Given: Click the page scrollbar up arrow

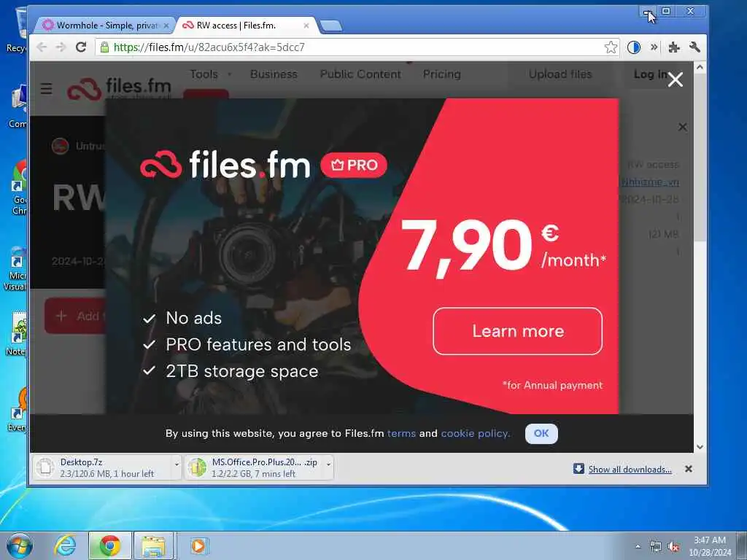Looking at the screenshot, I should 700,68.
